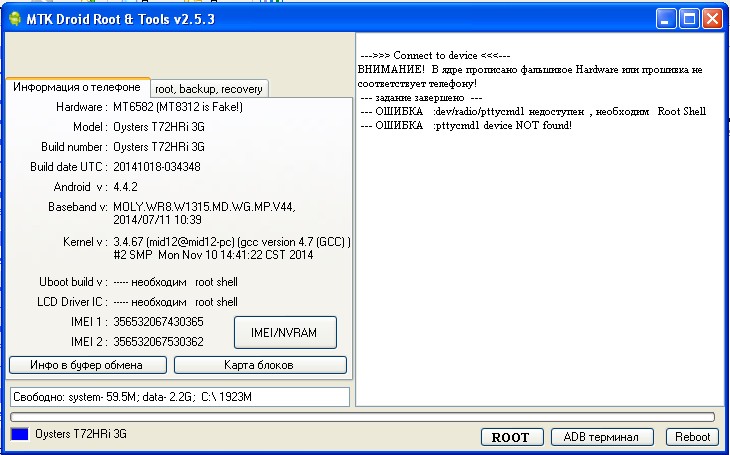Select the Build number value Oysters T72HRi 3G

coord(159,147)
